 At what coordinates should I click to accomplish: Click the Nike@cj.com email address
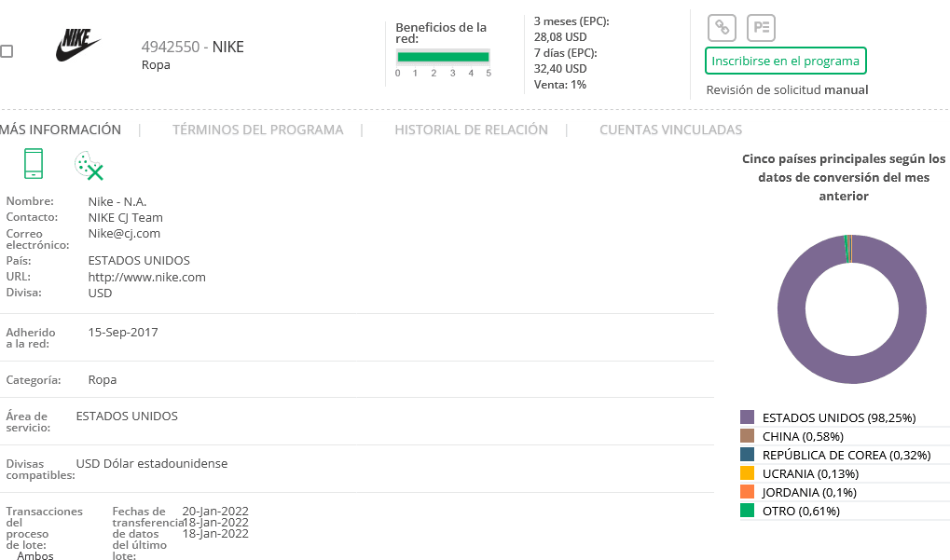tap(124, 233)
